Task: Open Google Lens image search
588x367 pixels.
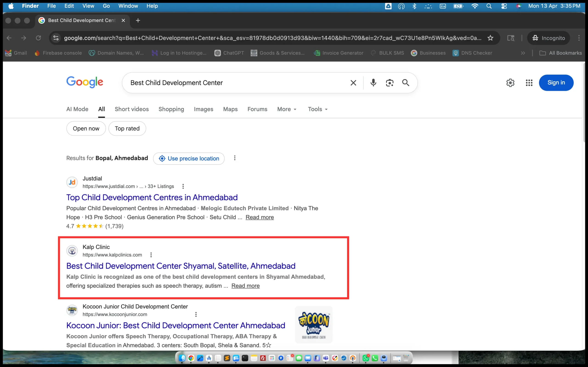Action: (390, 83)
